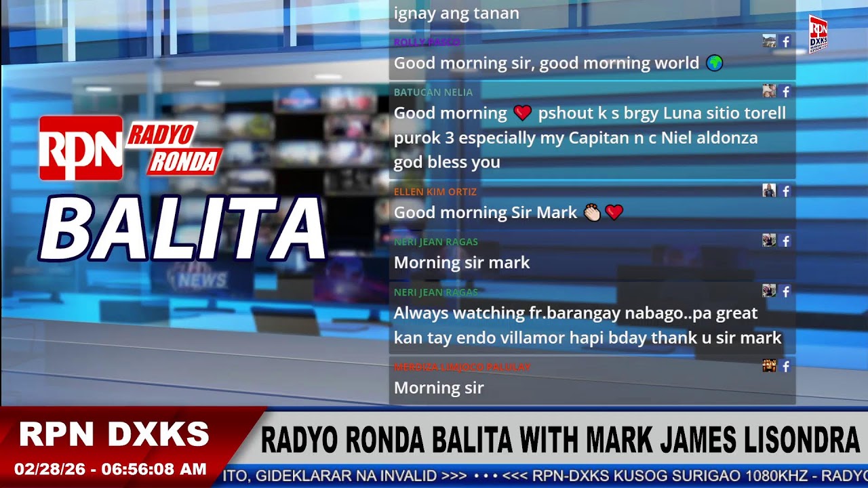Click the clapping hands emoji

point(592,213)
